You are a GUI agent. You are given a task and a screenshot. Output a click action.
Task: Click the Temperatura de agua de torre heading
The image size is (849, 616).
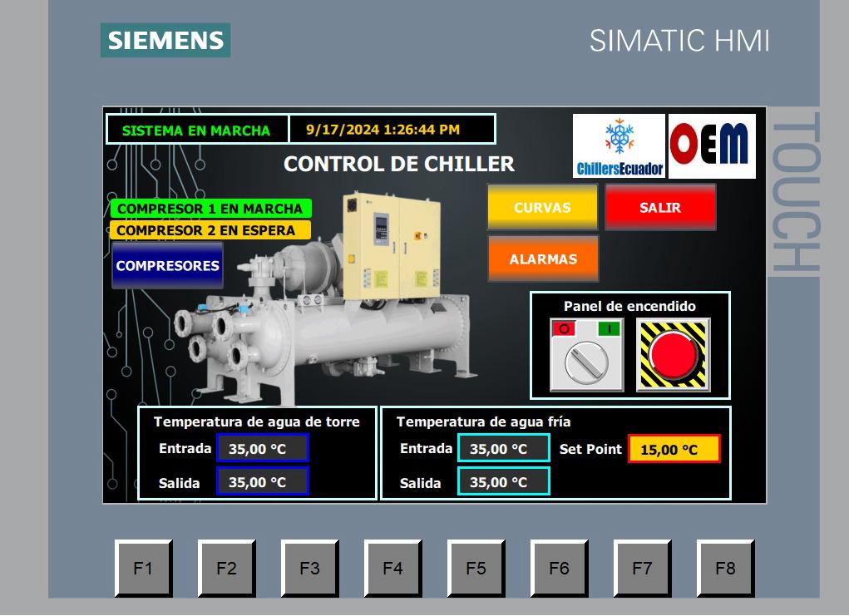pos(257,421)
